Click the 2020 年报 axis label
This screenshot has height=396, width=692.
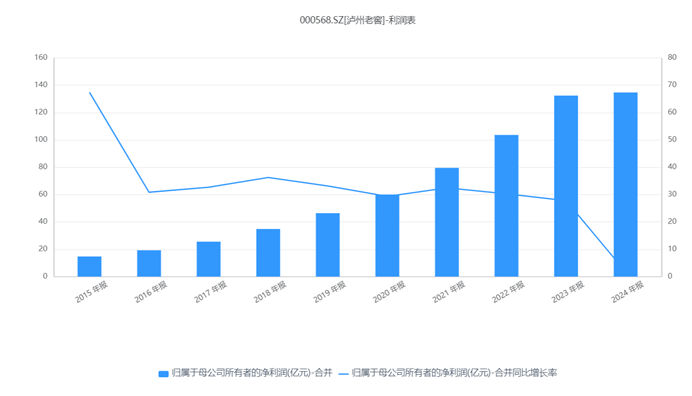click(x=389, y=292)
